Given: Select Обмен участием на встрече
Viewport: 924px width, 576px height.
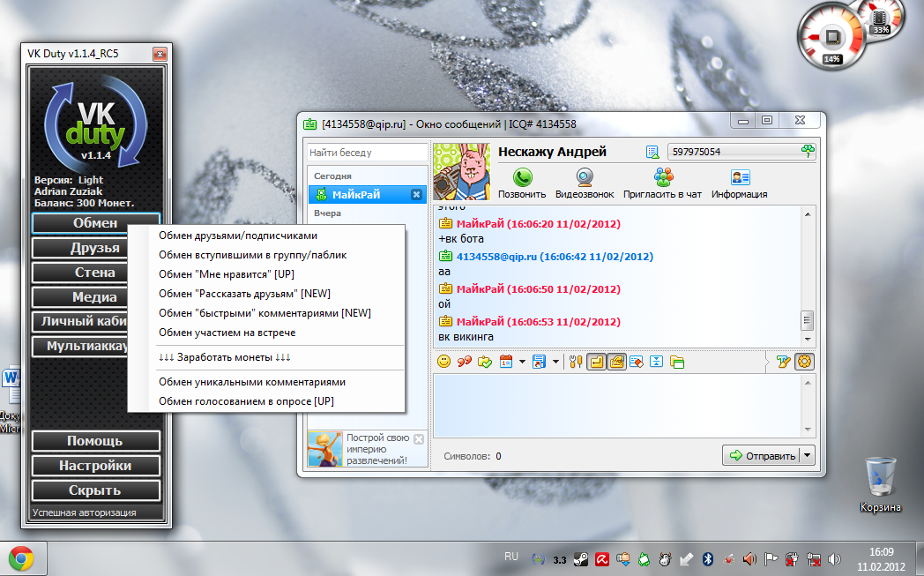Looking at the screenshot, I should point(227,333).
